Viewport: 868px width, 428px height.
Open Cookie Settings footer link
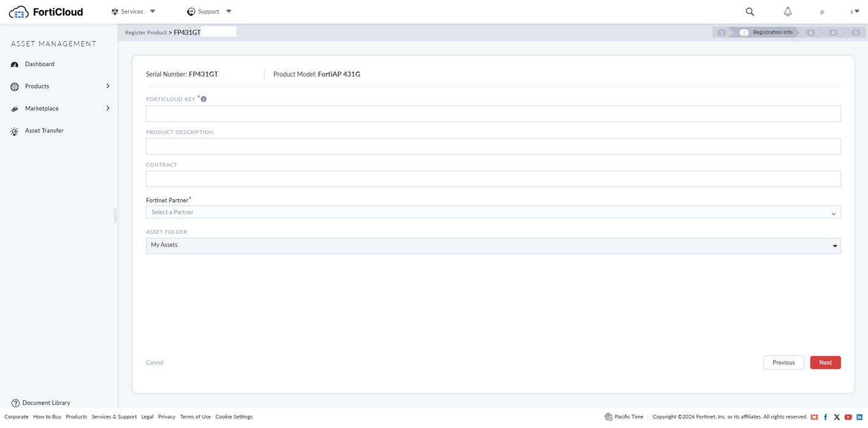(x=234, y=417)
